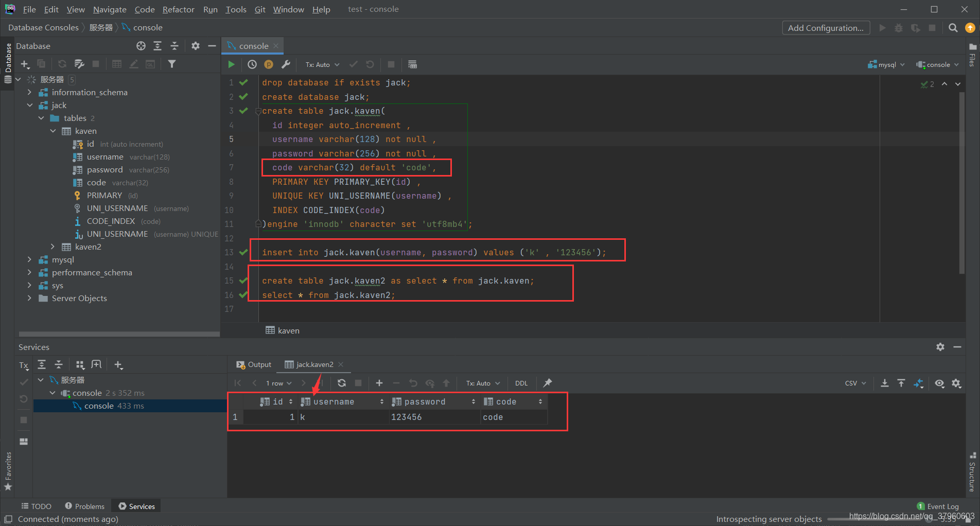The height and width of the screenshot is (526, 980).
Task: Open the CSV format dropdown
Action: pyautogui.click(x=855, y=383)
